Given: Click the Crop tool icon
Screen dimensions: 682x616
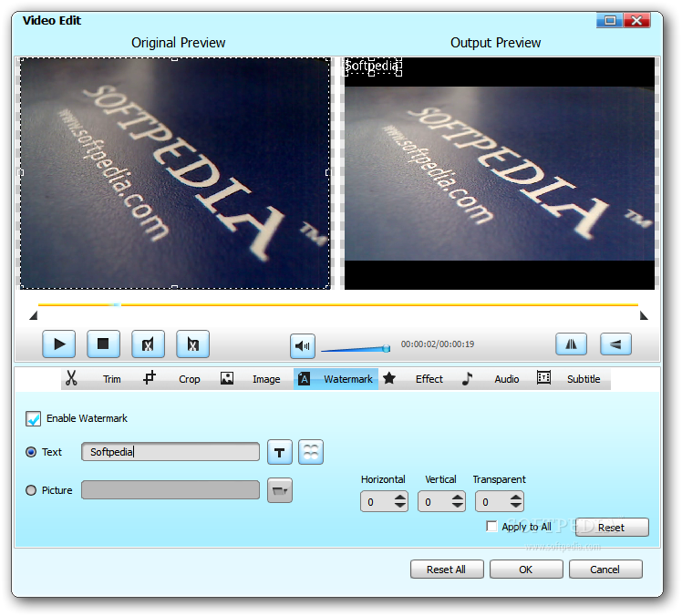Looking at the screenshot, I should tap(150, 377).
